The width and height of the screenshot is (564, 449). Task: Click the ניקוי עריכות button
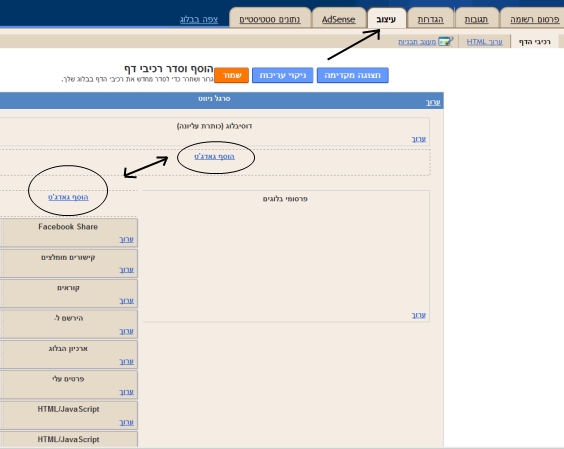283,75
